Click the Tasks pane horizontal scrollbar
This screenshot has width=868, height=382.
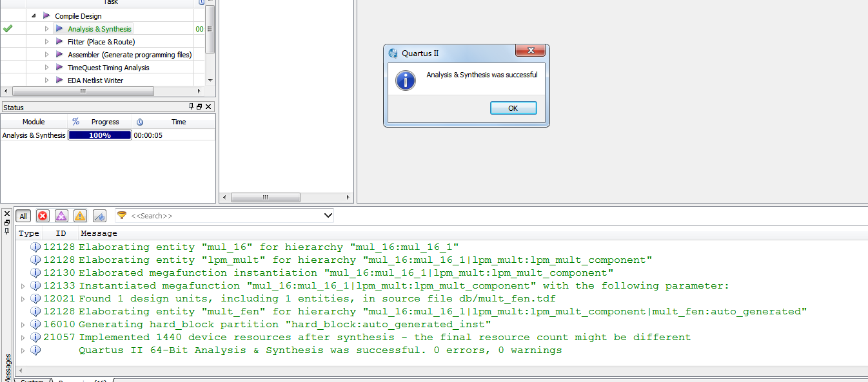83,91
